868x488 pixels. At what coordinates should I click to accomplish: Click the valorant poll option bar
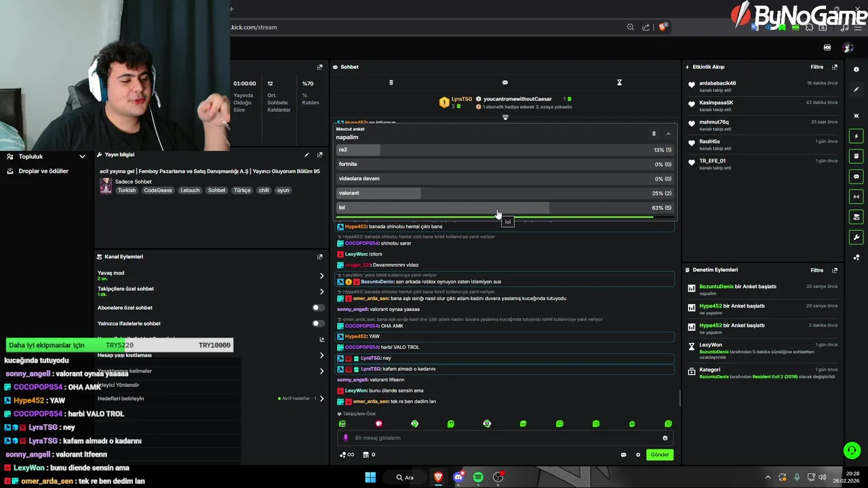pos(505,193)
